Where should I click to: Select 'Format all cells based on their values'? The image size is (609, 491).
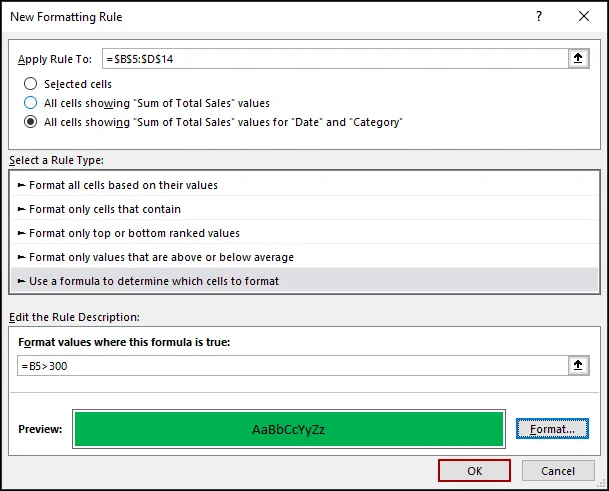pos(304,185)
